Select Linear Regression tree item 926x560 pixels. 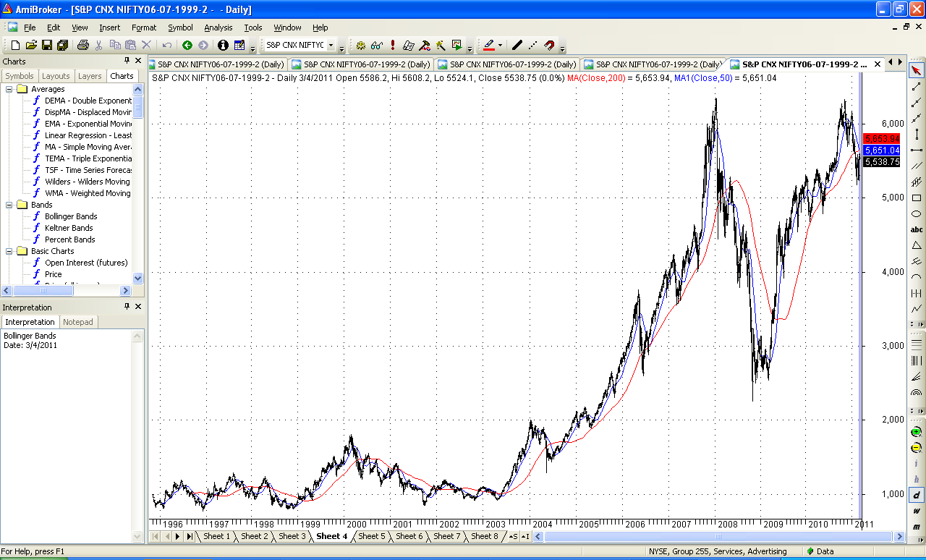[88, 135]
